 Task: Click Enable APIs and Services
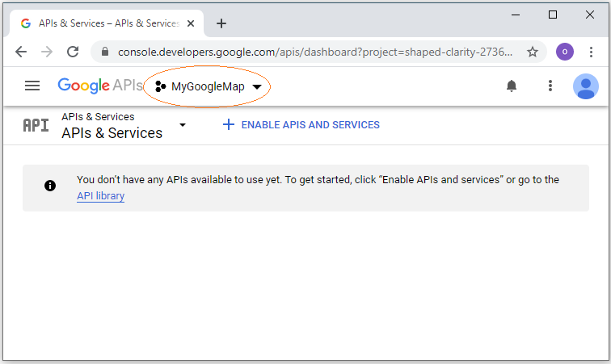301,124
